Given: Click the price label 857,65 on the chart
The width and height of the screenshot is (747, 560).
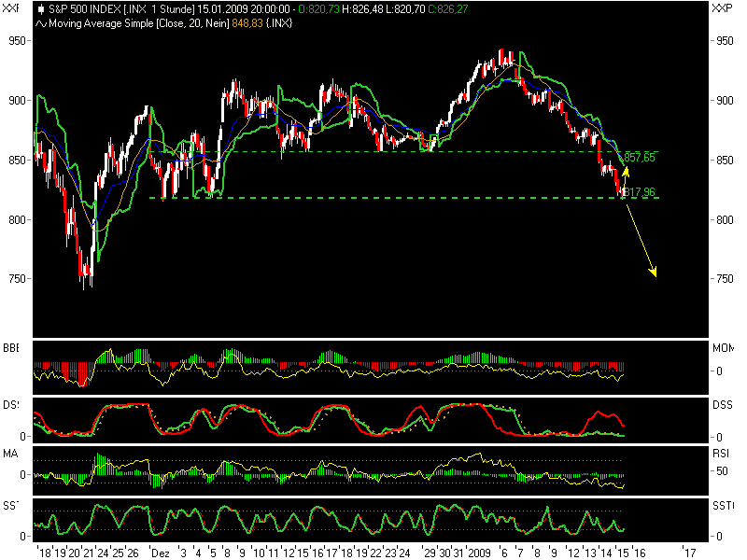Looking at the screenshot, I should tap(641, 159).
